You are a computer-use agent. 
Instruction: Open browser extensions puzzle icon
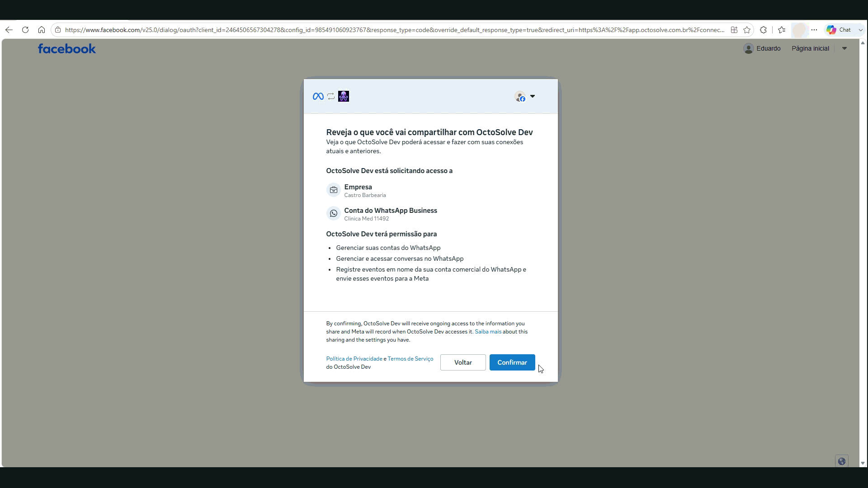(763, 30)
